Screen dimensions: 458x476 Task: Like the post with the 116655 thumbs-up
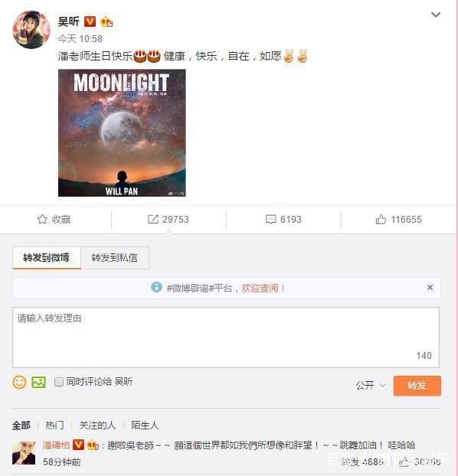tap(381, 219)
